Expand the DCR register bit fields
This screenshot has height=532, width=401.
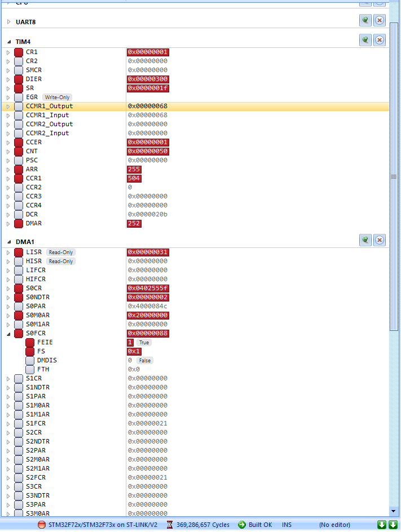pos(8,215)
